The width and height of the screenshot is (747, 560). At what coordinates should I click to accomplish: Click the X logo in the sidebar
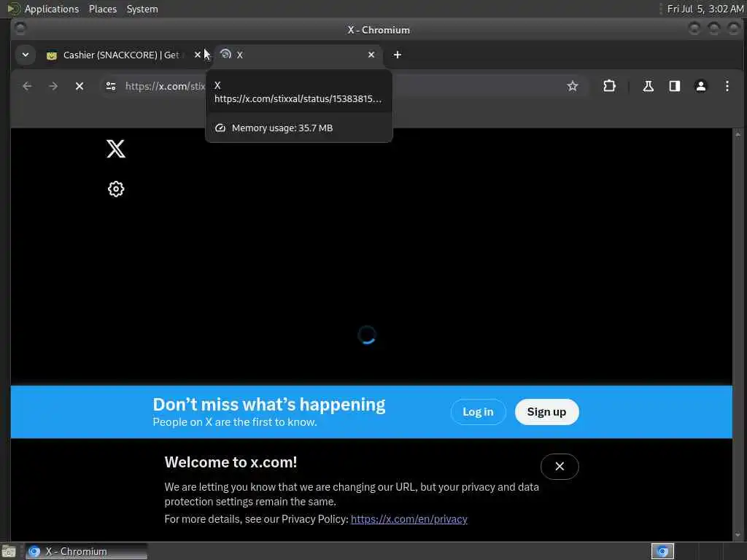click(116, 149)
